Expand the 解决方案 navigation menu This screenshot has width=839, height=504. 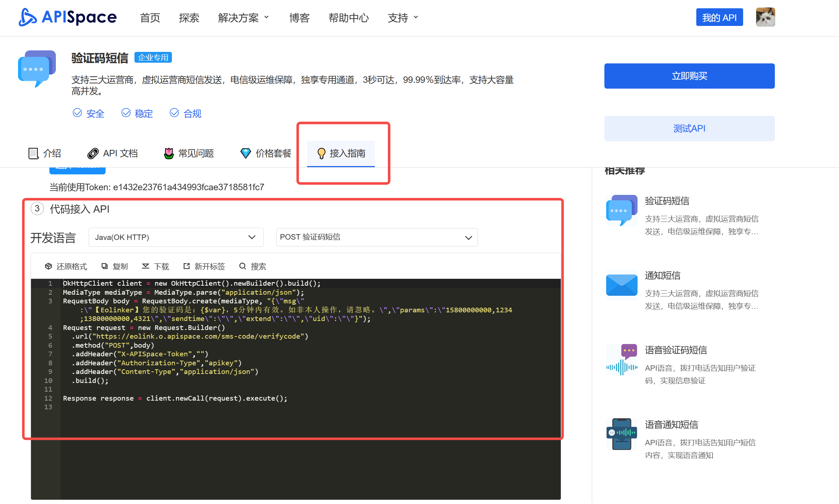pyautogui.click(x=243, y=18)
